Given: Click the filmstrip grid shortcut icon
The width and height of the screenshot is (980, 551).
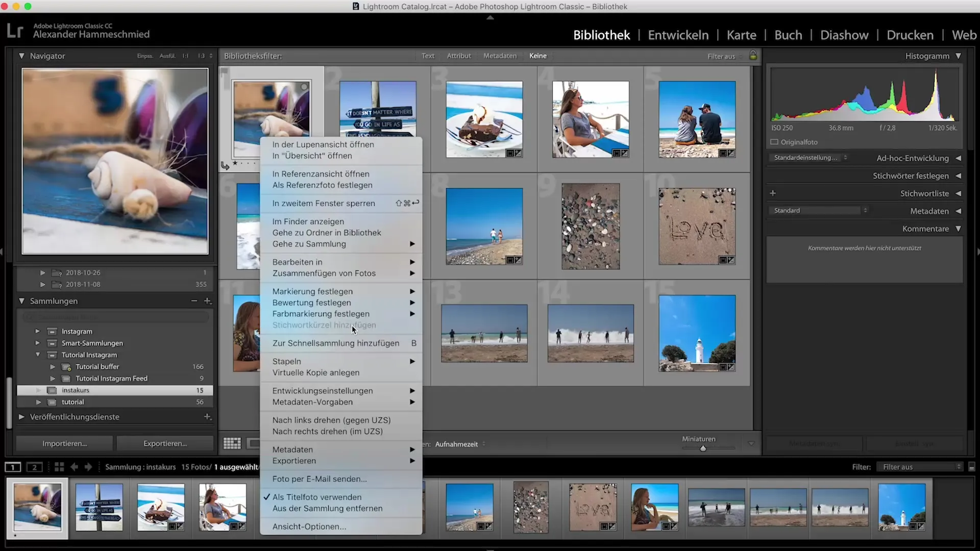Looking at the screenshot, I should tap(59, 467).
